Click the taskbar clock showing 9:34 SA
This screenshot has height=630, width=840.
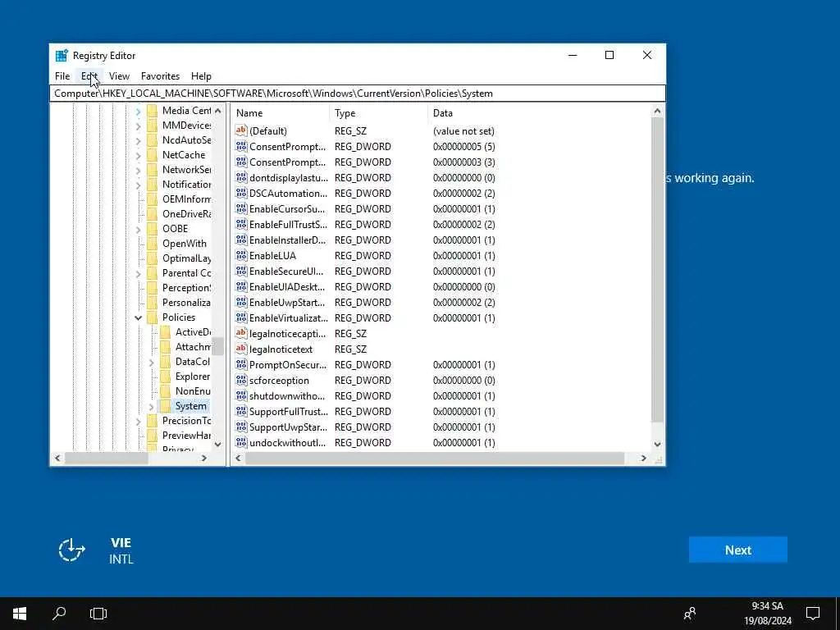767,614
